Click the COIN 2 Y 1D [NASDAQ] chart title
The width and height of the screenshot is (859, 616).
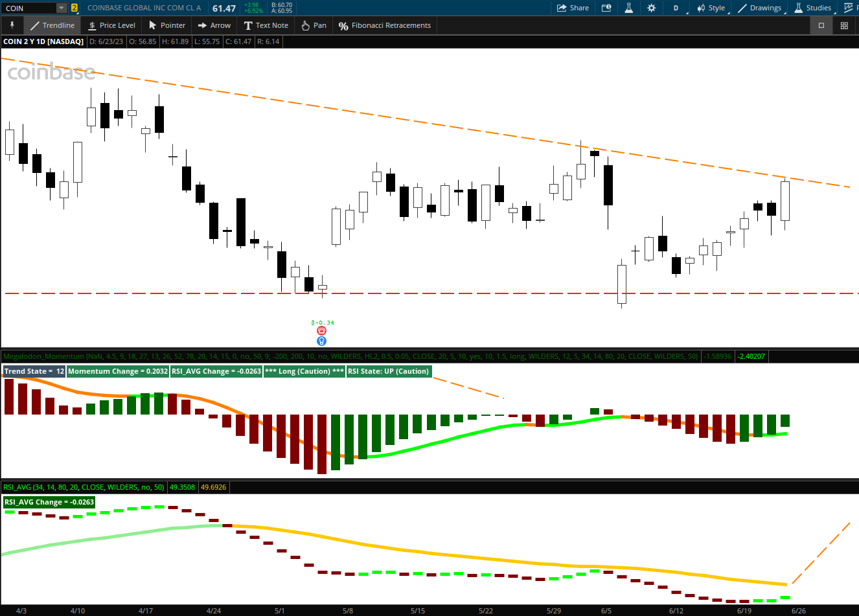click(x=43, y=41)
